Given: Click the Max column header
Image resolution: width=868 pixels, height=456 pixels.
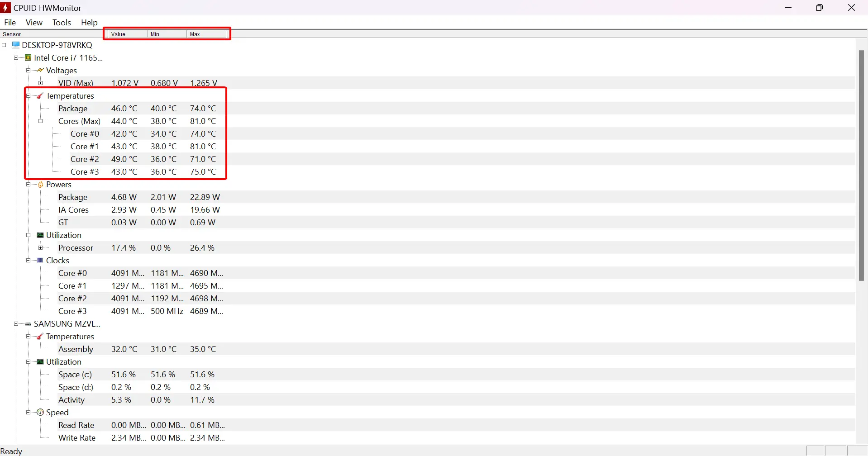Looking at the screenshot, I should click(206, 34).
